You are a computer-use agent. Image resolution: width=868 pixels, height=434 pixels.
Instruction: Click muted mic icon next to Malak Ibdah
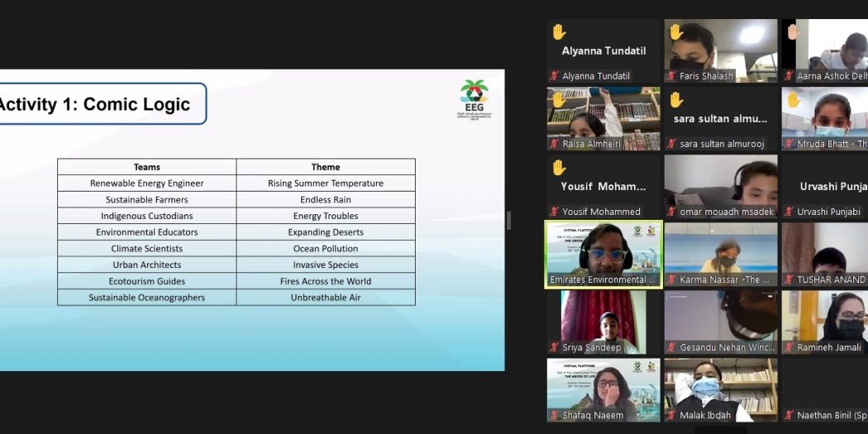coord(671,415)
